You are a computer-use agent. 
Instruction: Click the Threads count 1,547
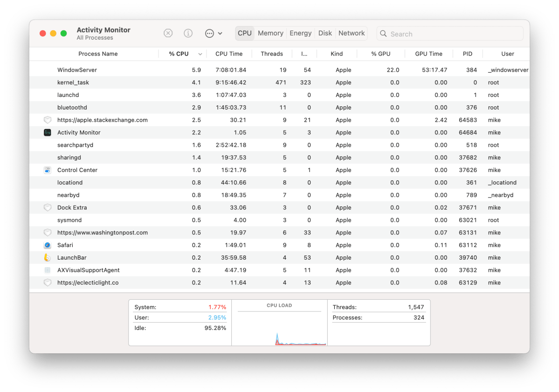click(x=416, y=307)
